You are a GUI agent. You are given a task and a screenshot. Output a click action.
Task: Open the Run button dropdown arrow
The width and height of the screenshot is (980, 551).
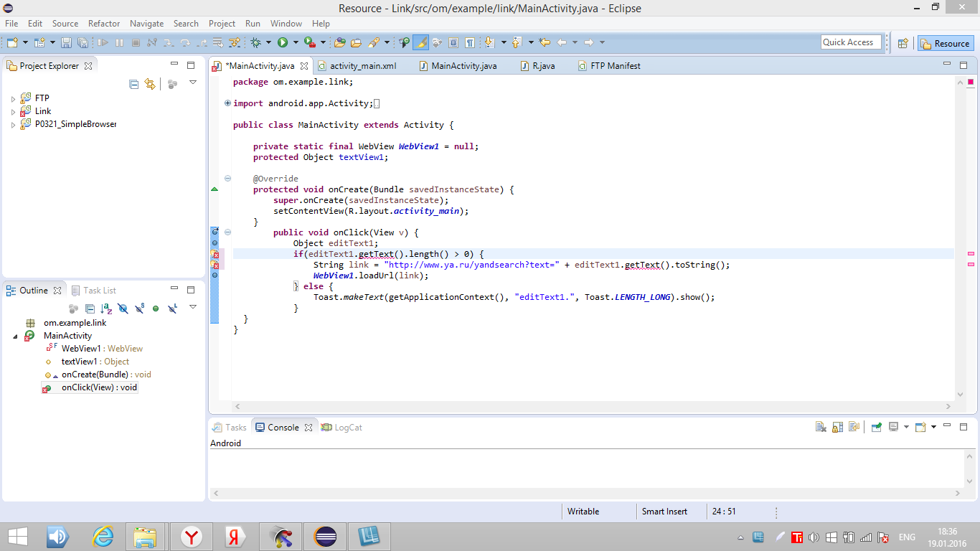tap(294, 43)
